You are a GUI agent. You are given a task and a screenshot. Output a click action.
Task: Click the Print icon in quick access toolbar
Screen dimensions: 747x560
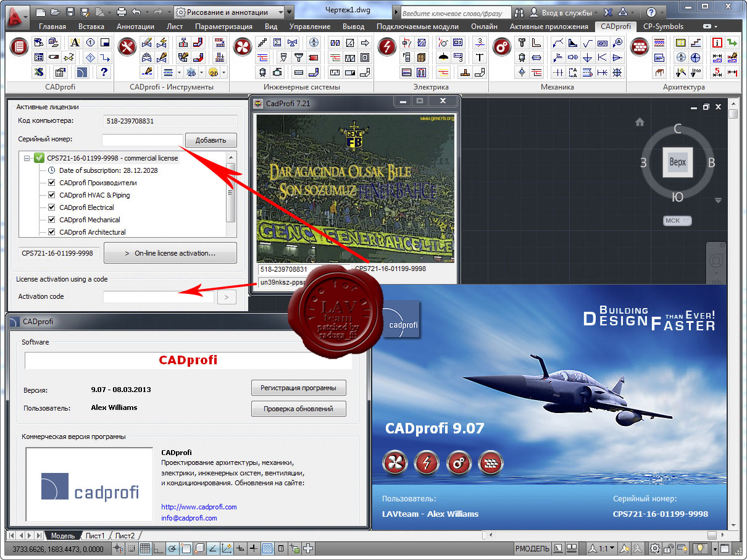122,12
